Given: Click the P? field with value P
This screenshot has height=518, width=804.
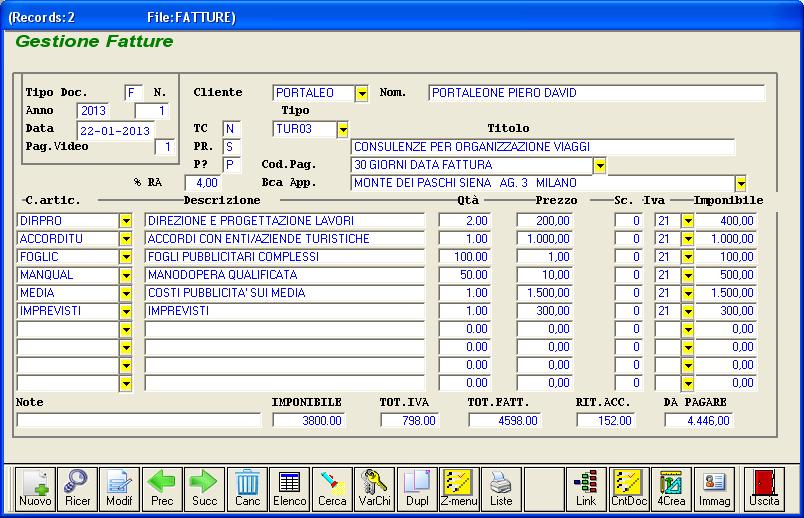Looking at the screenshot, I should 231,165.
